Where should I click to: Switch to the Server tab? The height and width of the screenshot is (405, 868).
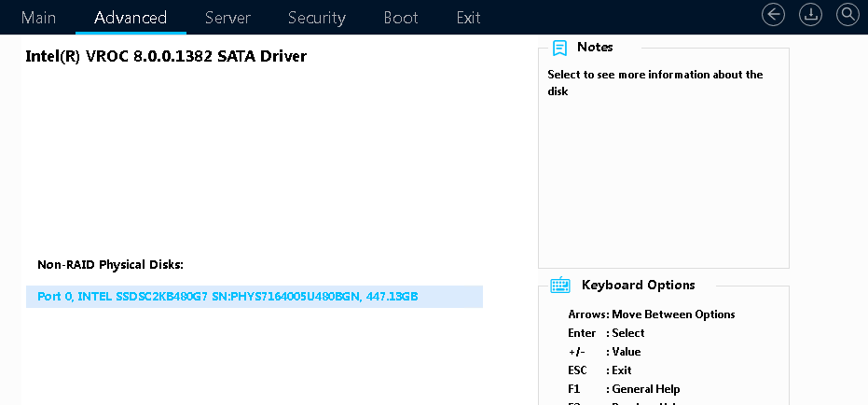pos(227,17)
